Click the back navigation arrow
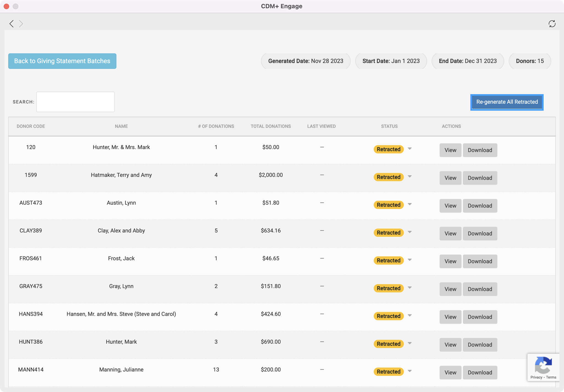564x392 pixels. (11, 24)
